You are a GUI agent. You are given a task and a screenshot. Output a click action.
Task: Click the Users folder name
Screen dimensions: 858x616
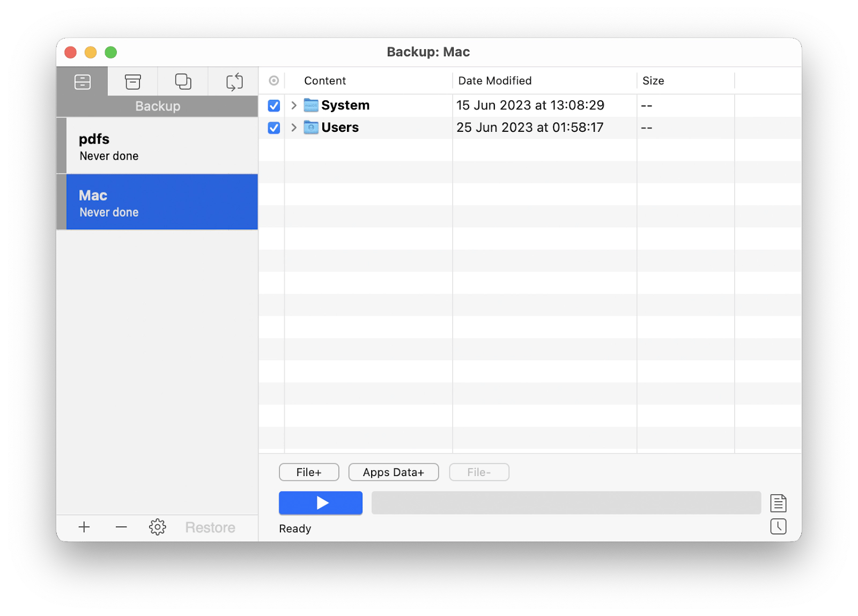tap(340, 128)
